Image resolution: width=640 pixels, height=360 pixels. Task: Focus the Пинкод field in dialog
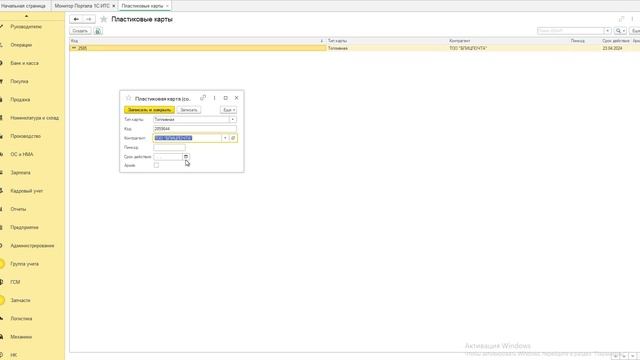coord(169,147)
